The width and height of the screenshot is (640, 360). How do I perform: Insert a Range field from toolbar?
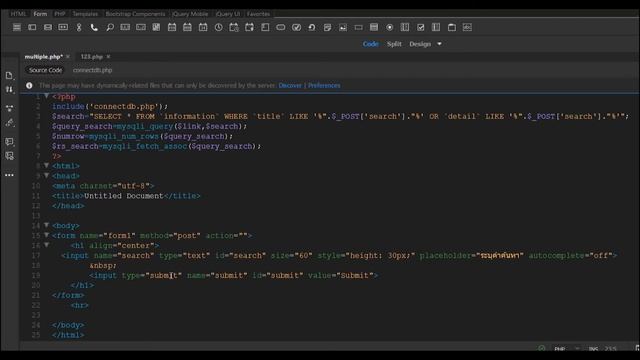141,27
